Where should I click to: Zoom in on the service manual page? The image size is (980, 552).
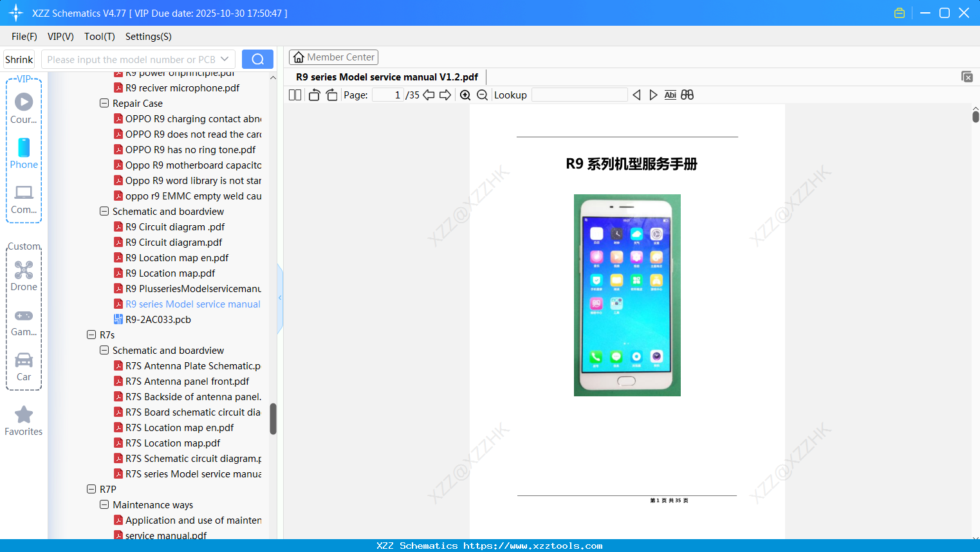coord(465,95)
